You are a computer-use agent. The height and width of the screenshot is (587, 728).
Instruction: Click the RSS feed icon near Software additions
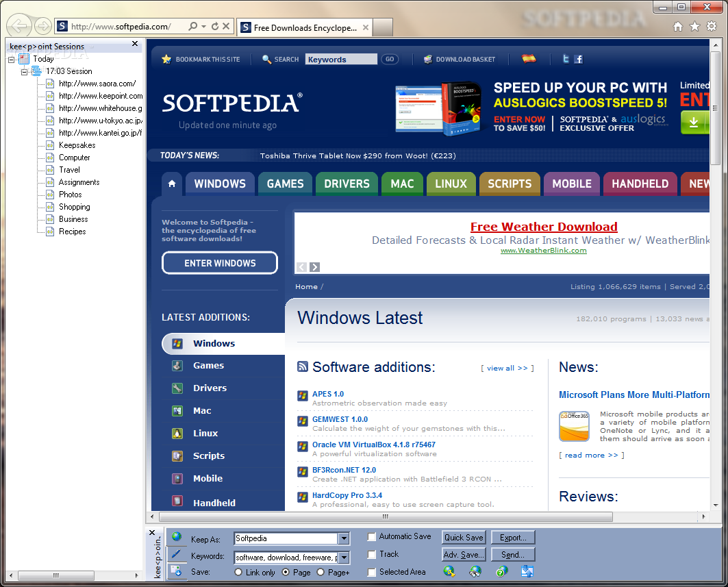click(x=302, y=367)
